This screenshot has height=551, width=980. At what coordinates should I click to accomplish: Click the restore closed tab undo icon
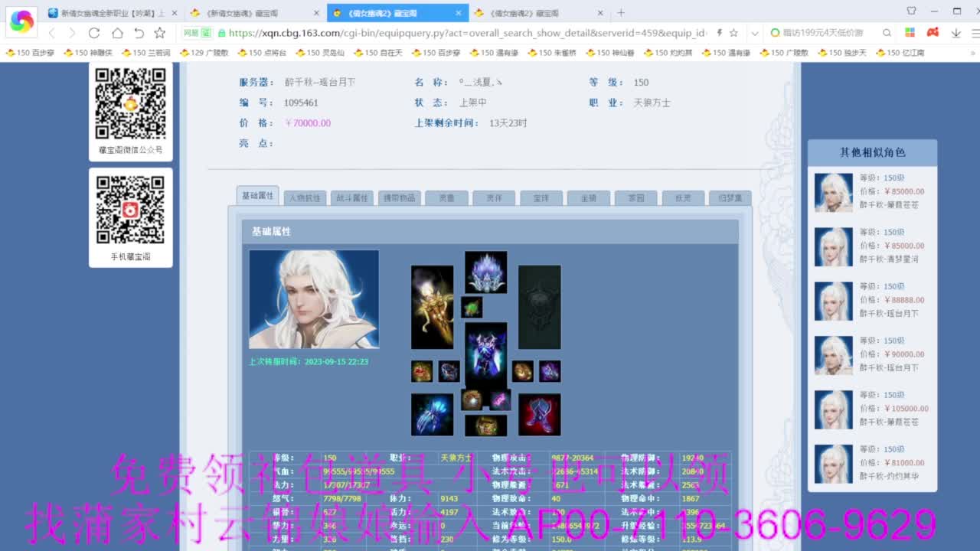(139, 33)
